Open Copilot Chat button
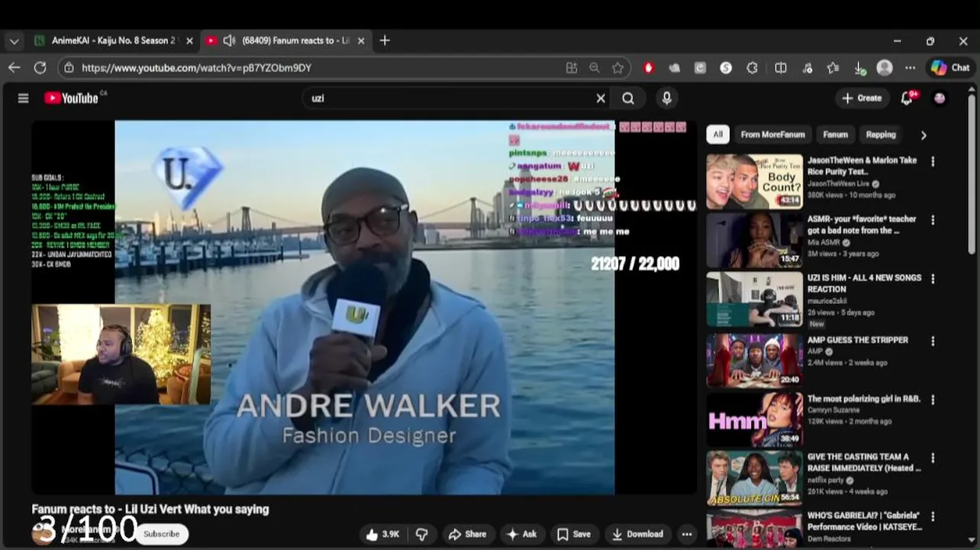 (x=950, y=68)
